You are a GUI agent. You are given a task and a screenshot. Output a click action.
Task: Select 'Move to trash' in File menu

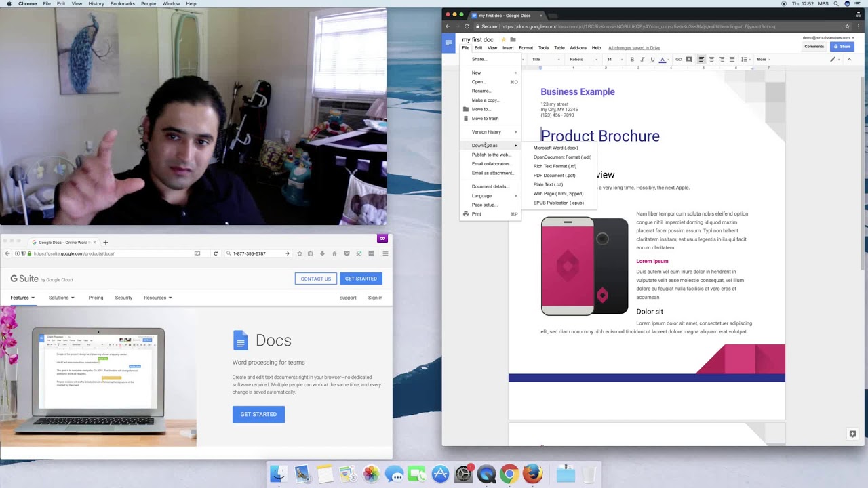coord(490,119)
